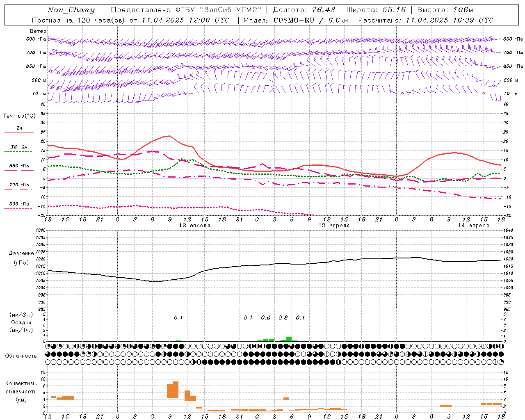Click the tallest green precipitation bar
Viewport: 525px width, 420px height.
point(289,339)
